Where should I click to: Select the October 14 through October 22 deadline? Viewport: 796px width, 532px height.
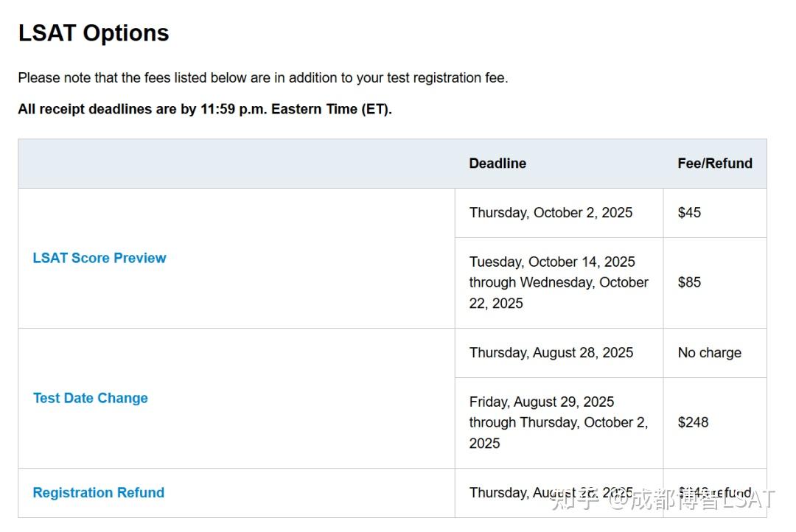pyautogui.click(x=559, y=282)
